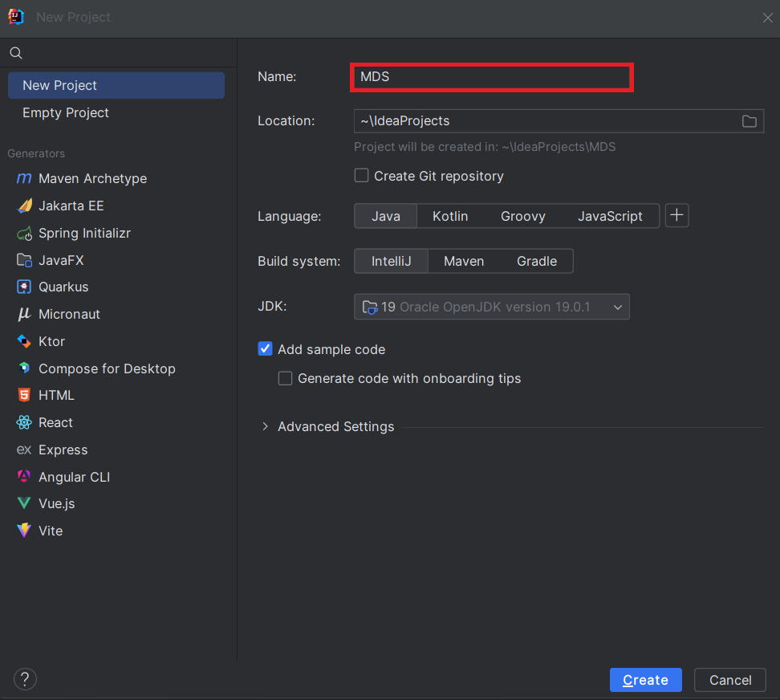Click the Create button
The width and height of the screenshot is (780, 700).
point(645,680)
